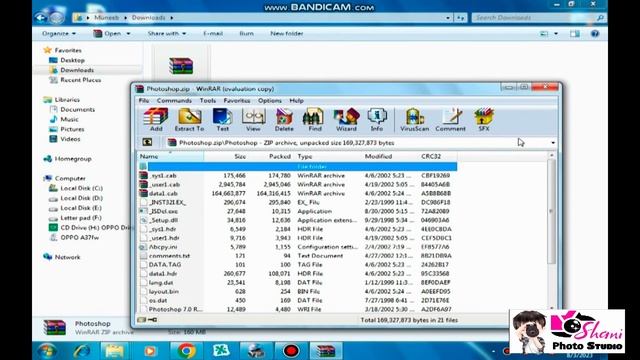Toggle the Explorer preview pane

pos(575,33)
